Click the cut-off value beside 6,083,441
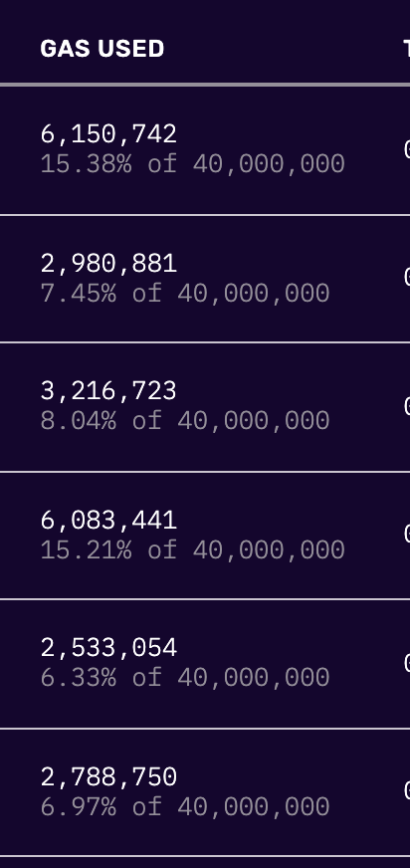Viewport: 410px width, 868px height. coord(407,536)
